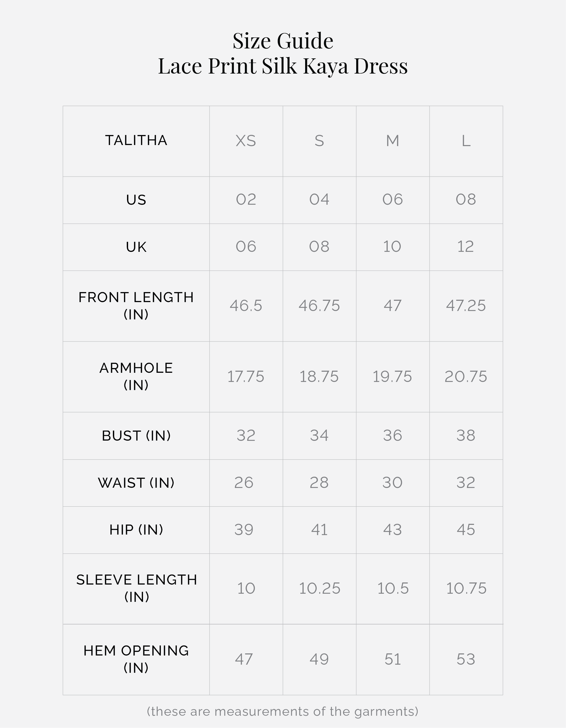Image resolution: width=566 pixels, height=728 pixels.
Task: Click the hem opening value 53
Action: click(x=466, y=659)
